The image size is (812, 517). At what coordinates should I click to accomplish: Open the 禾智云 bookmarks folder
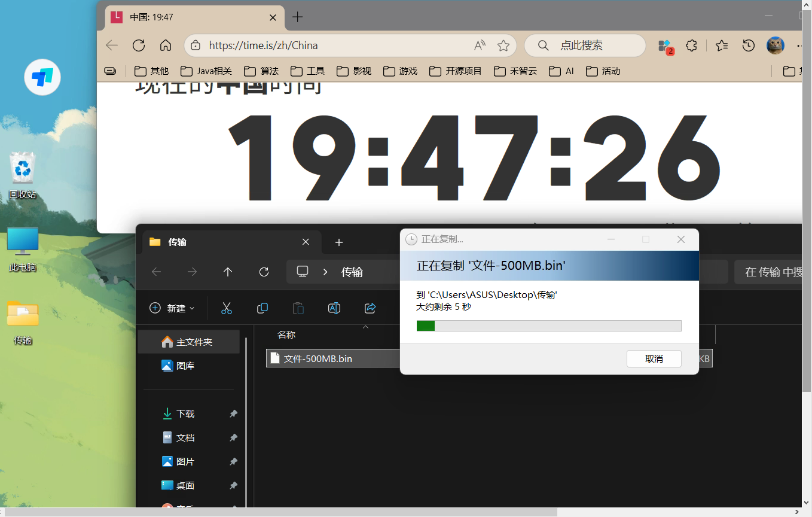pyautogui.click(x=515, y=71)
